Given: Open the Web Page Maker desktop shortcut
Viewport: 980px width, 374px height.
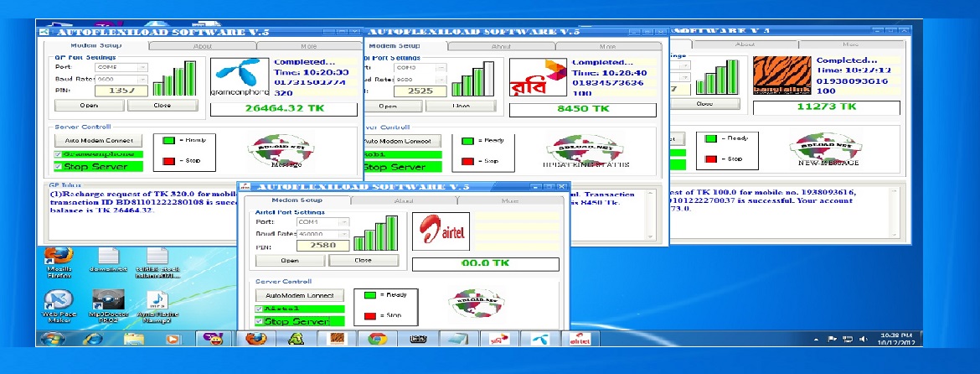Looking at the screenshot, I should click(59, 306).
